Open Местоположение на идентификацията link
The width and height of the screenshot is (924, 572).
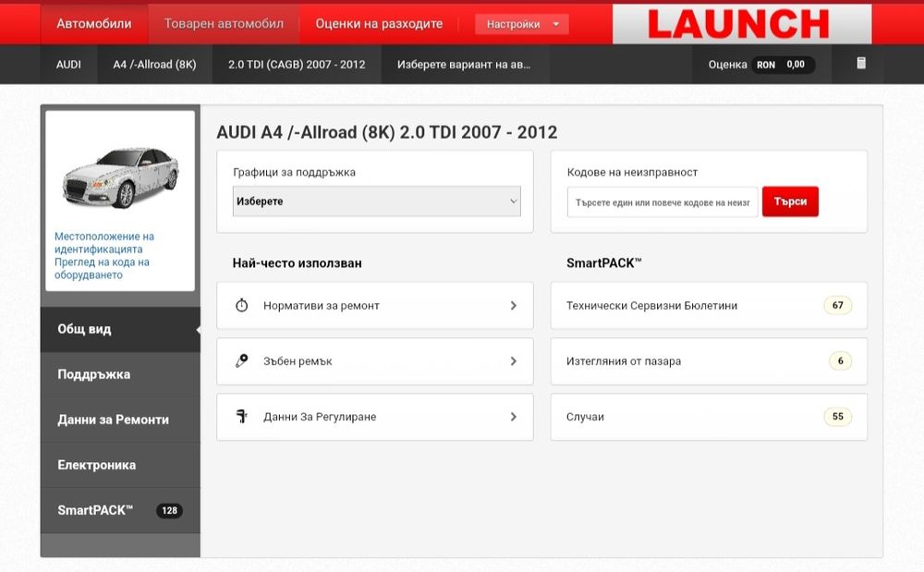[x=104, y=243]
